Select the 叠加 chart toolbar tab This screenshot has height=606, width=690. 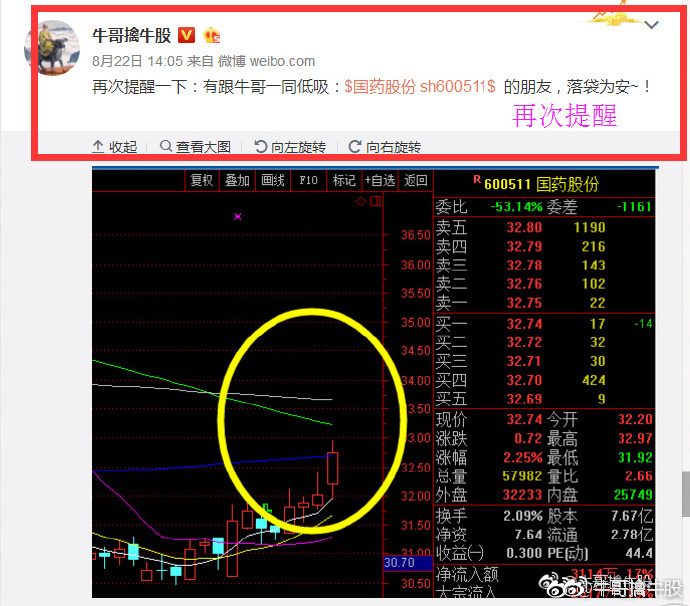click(237, 180)
